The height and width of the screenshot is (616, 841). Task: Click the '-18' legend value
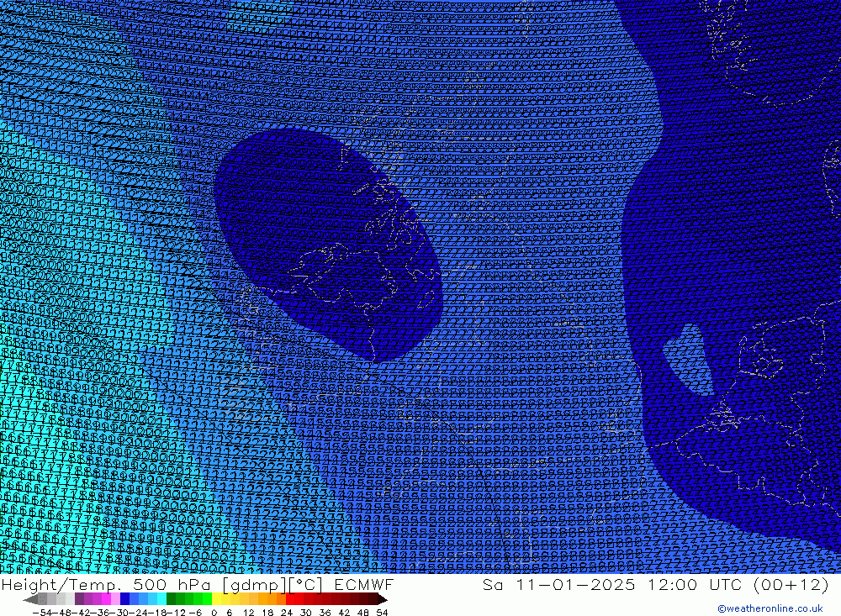159,613
